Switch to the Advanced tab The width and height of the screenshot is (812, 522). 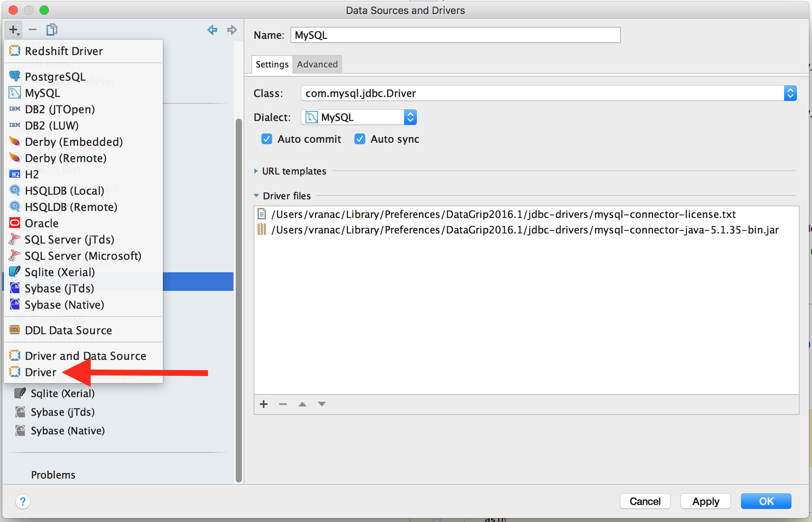pyautogui.click(x=317, y=64)
